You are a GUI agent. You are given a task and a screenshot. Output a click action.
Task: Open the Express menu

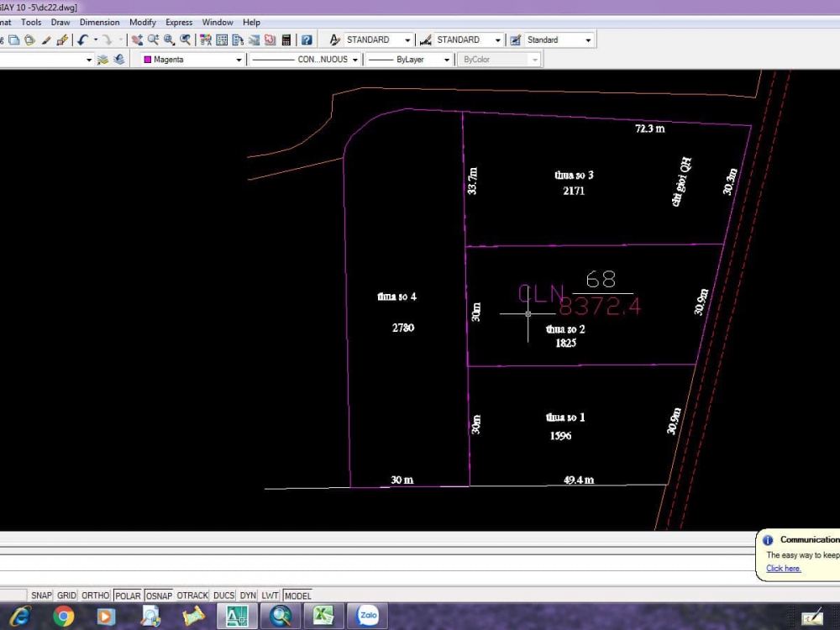tap(179, 22)
